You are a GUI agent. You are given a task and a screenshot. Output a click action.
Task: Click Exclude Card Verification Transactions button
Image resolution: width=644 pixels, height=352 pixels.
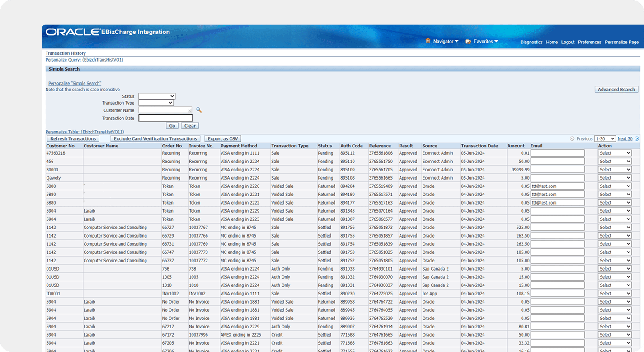pyautogui.click(x=155, y=138)
